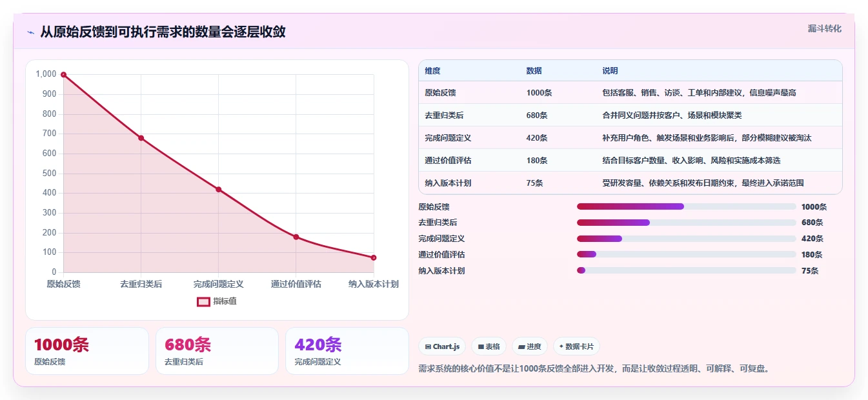
Task: Click the chart data point for 去重归类后
Action: click(141, 138)
